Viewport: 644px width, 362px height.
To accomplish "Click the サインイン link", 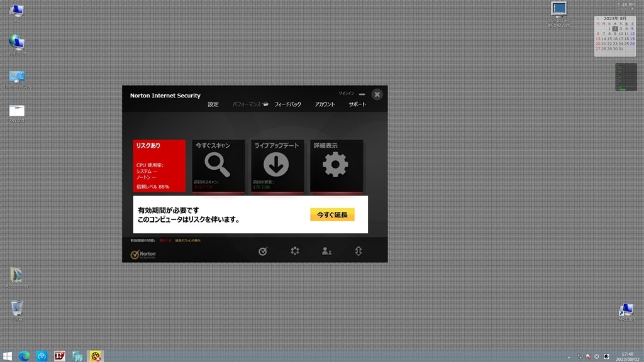I will (347, 94).
